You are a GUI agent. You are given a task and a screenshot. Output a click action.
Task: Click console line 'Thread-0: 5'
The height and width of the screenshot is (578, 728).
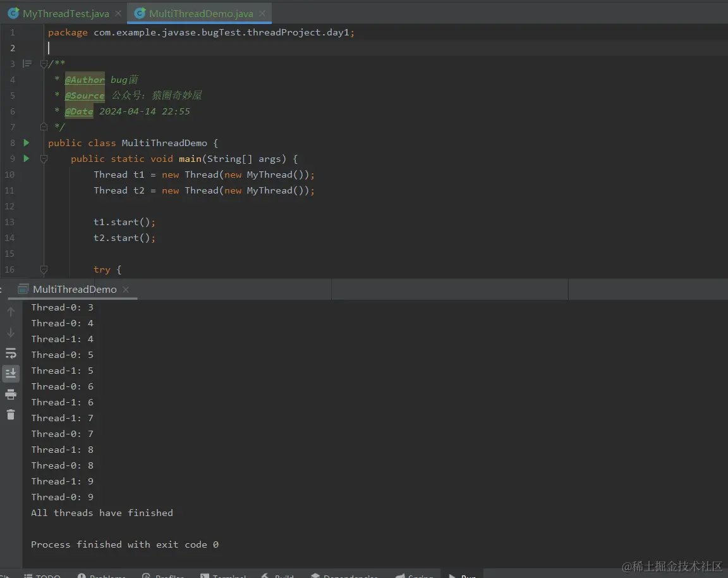click(62, 355)
